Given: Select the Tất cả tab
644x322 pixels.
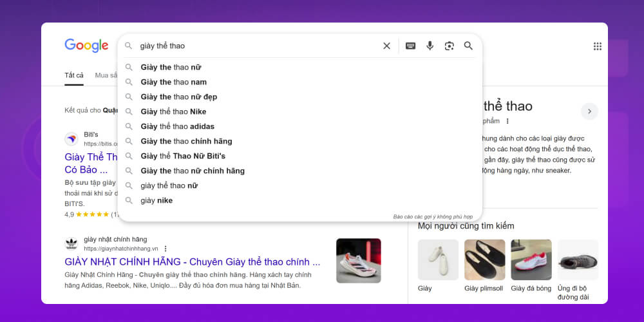Looking at the screenshot, I should point(74,75).
